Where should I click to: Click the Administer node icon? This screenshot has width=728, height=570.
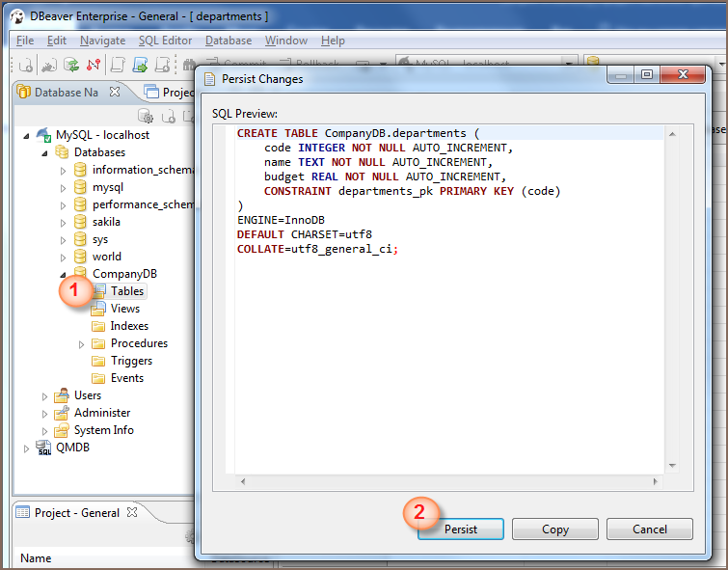click(x=62, y=413)
